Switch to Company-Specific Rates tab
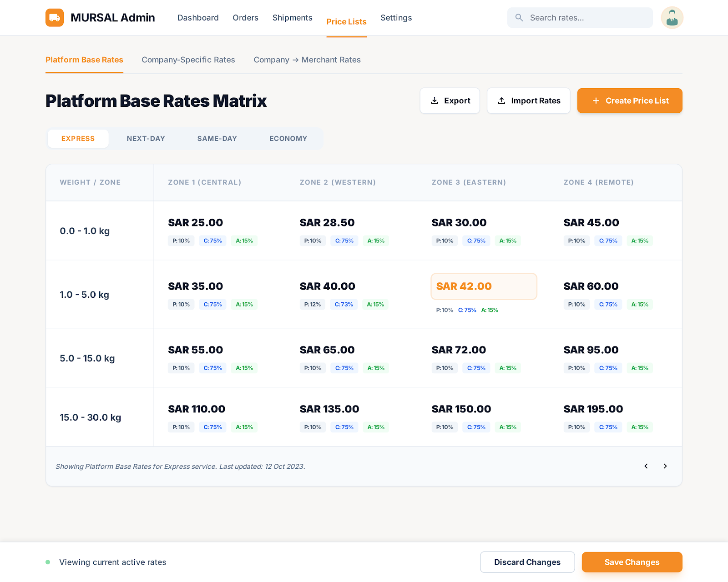 [x=188, y=60]
